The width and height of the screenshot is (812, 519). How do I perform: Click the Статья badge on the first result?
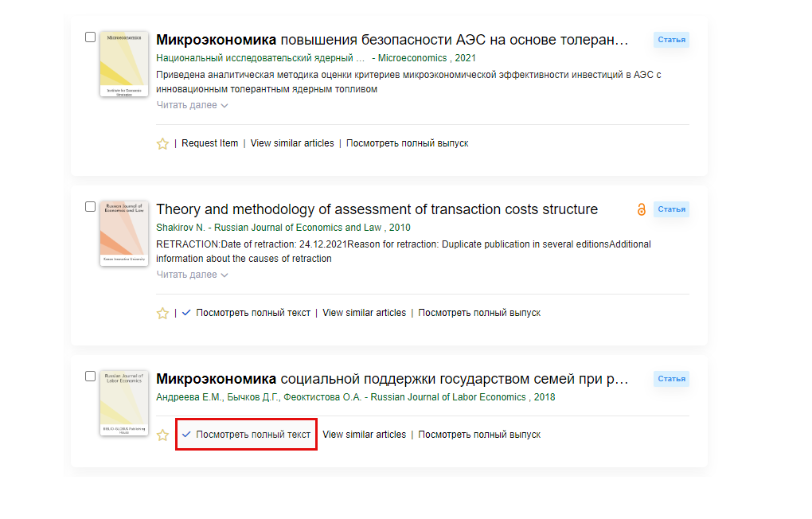click(x=671, y=40)
